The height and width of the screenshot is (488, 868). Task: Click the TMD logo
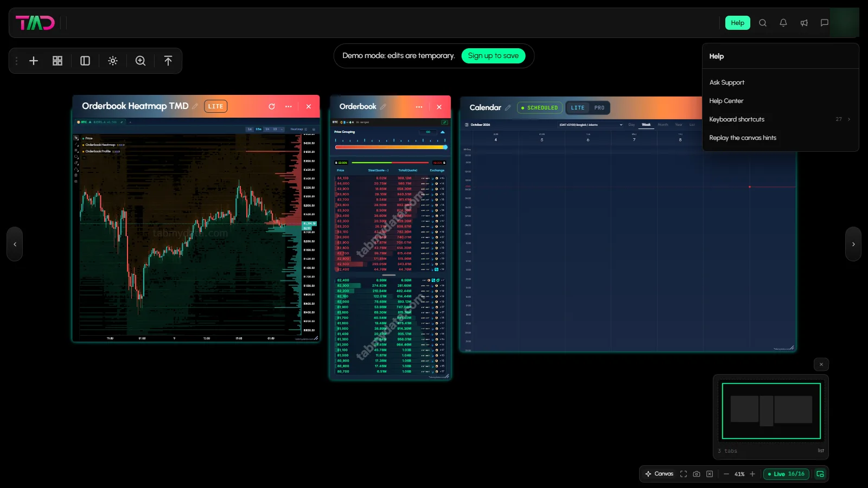coord(35,23)
